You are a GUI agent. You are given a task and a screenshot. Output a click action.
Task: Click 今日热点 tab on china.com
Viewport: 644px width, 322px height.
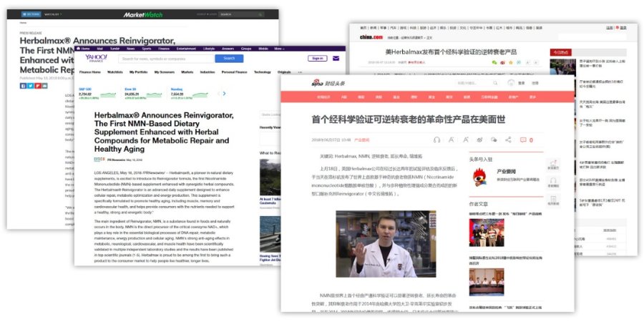coord(561,52)
